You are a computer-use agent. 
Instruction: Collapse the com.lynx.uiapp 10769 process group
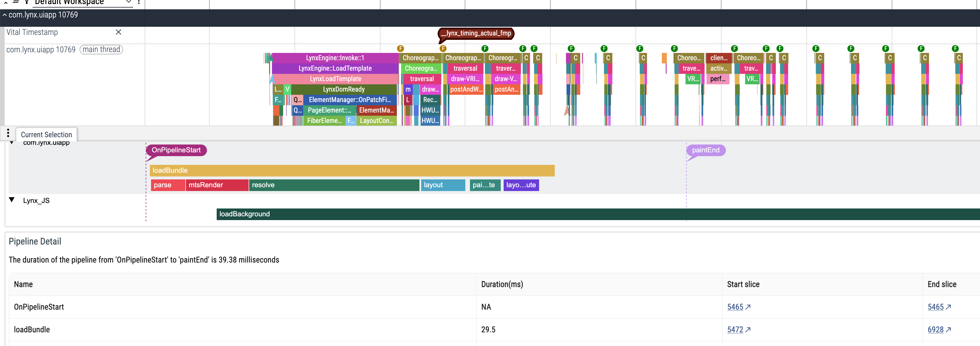tap(5, 15)
